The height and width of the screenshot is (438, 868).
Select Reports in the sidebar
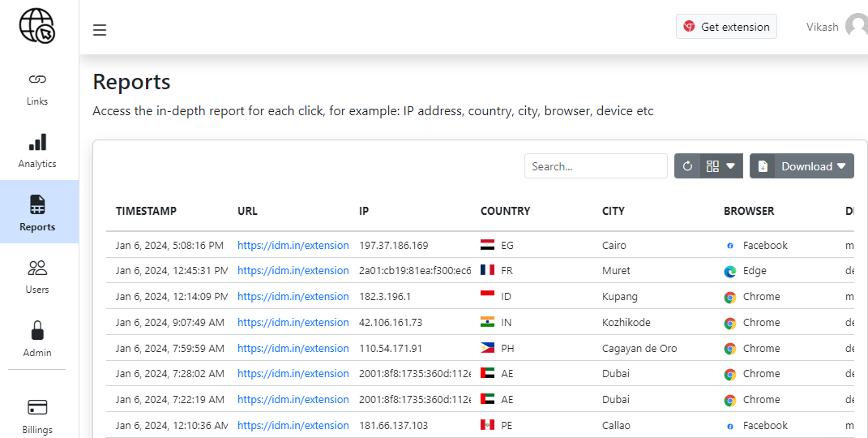coord(37,213)
